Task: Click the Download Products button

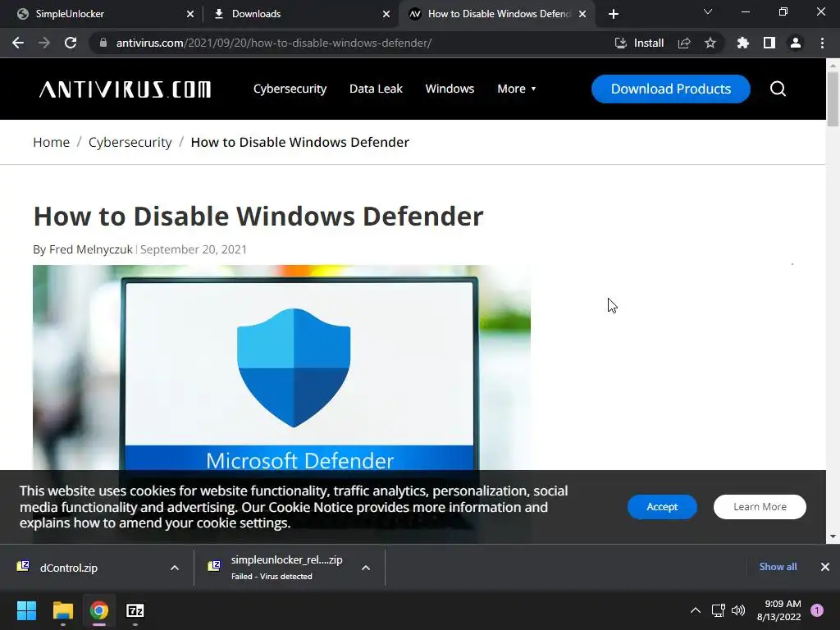Action: pos(671,89)
